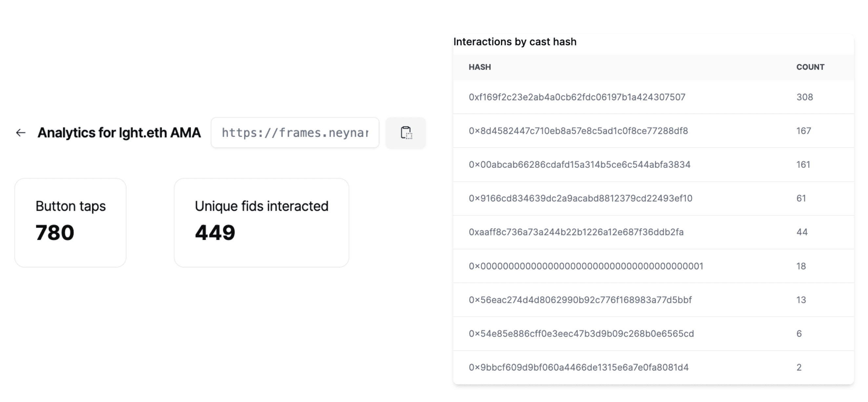Click the count value 167
Screen dimensions: 868x402
coord(804,131)
